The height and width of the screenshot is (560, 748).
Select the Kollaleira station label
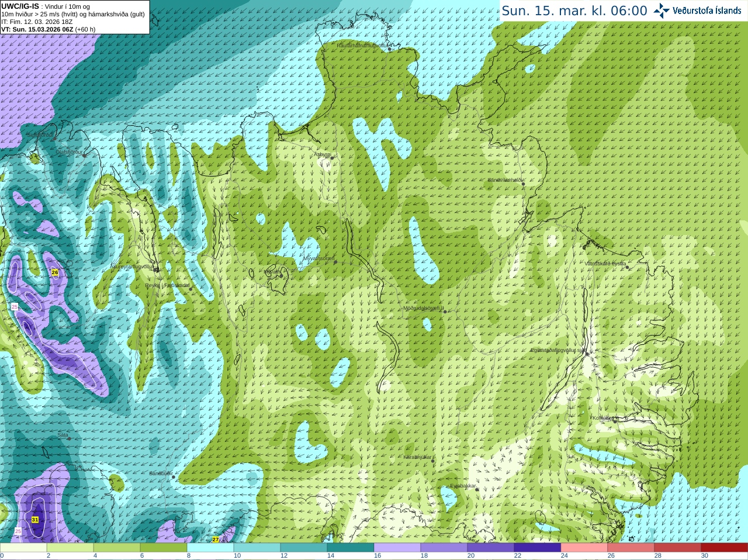[603, 418]
